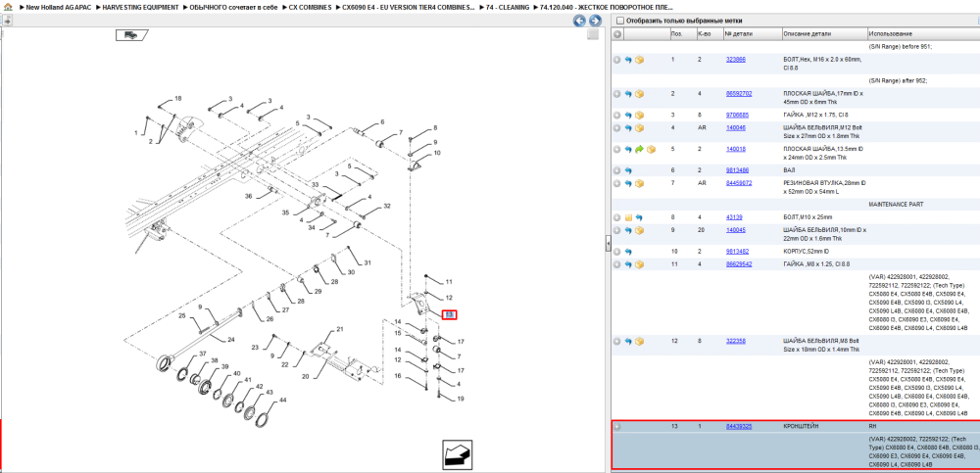Click blue arrow icon for part 9813482

pyautogui.click(x=628, y=252)
